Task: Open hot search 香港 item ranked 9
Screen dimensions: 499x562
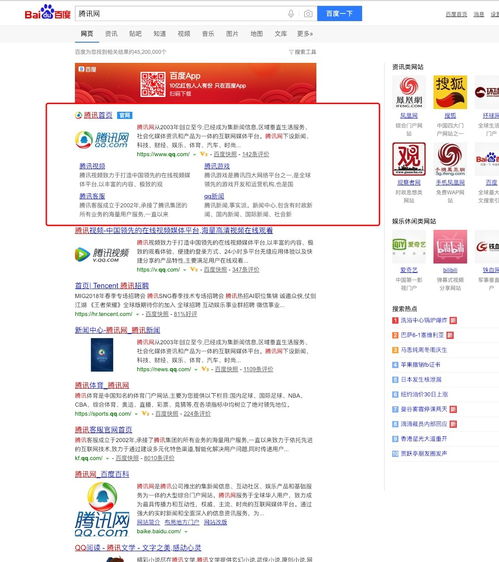Action: pos(424,439)
